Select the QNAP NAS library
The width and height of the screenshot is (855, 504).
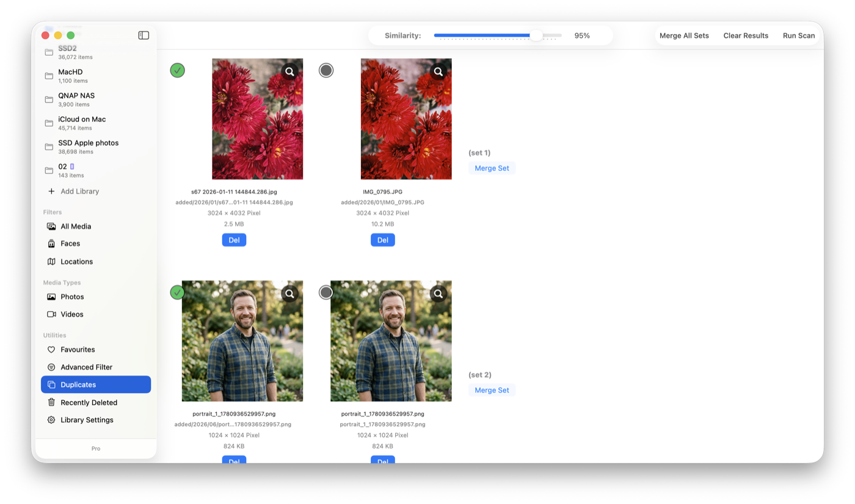(96, 99)
